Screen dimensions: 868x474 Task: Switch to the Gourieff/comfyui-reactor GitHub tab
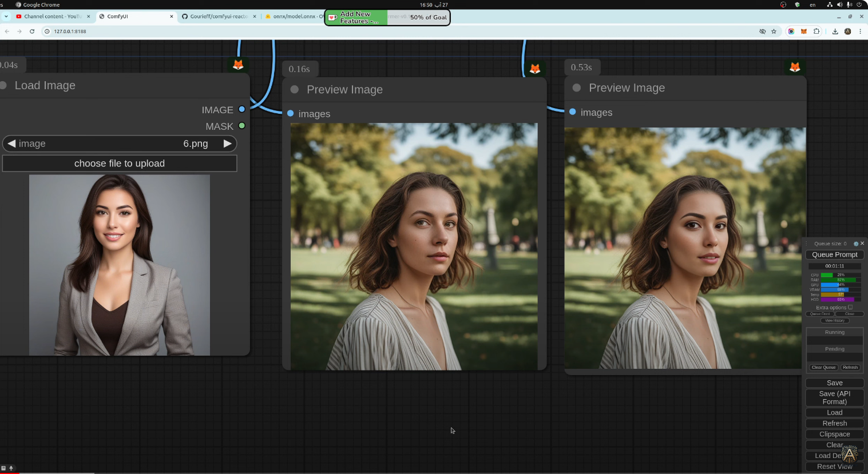point(218,17)
